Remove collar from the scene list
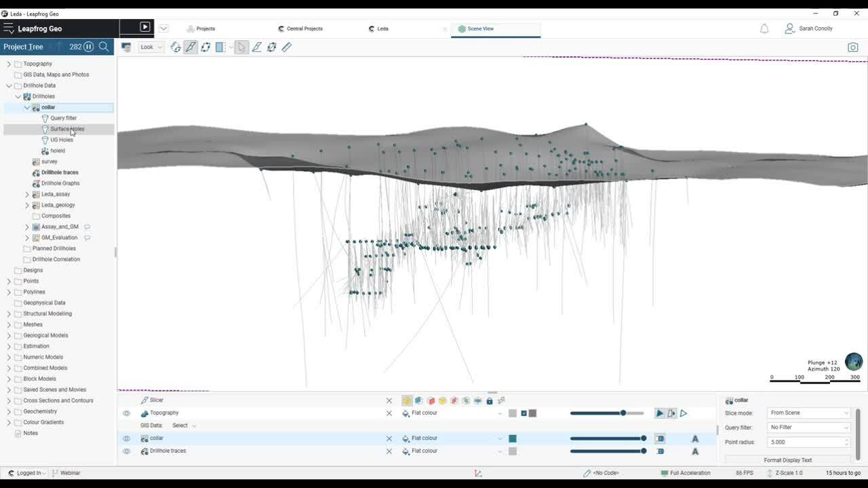868x488 pixels. pos(389,438)
